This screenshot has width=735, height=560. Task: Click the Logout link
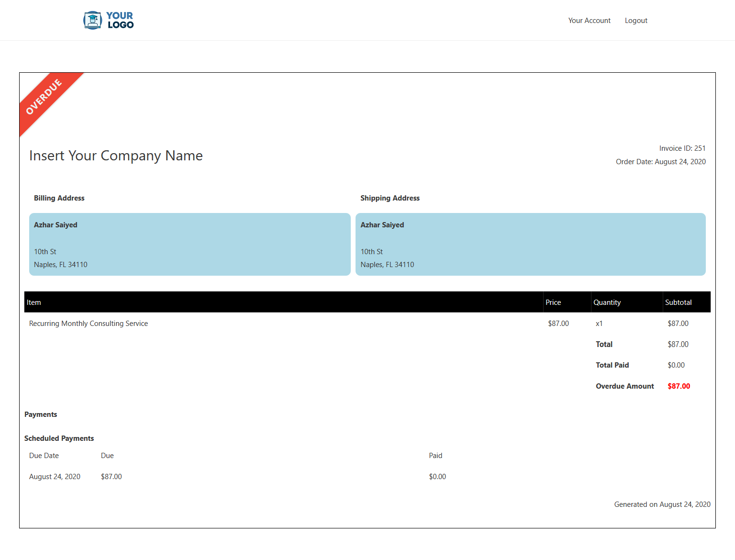636,21
